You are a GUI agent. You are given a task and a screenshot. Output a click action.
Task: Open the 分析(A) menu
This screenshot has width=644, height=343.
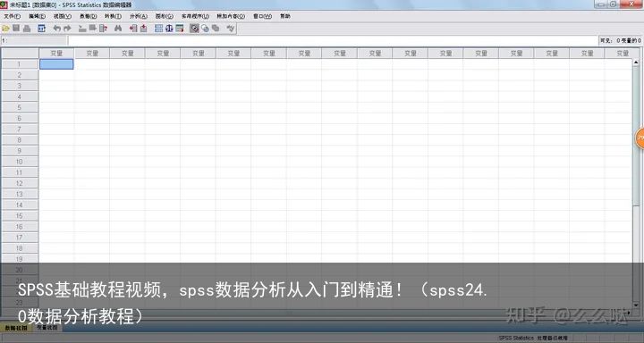(139, 16)
